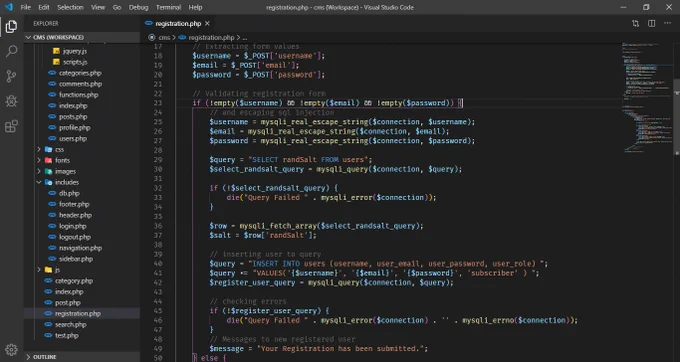Restore down the VS Code window
Image resolution: width=680 pixels, height=362 pixels.
click(646, 7)
